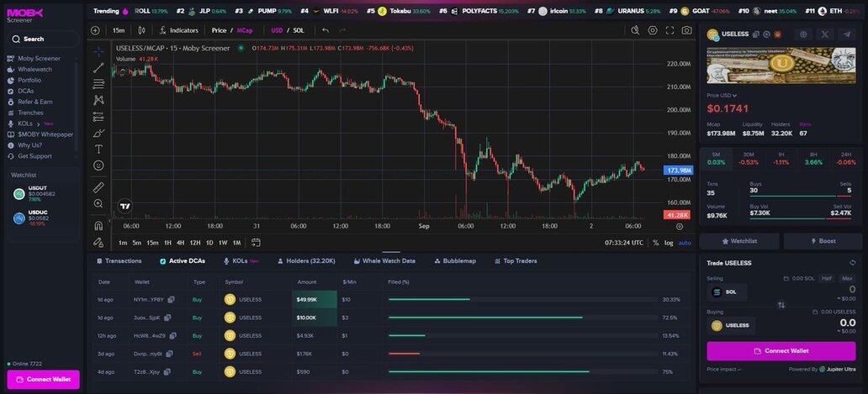
Task: Refresh the Trade USELESS panel
Action: pyautogui.click(x=853, y=263)
